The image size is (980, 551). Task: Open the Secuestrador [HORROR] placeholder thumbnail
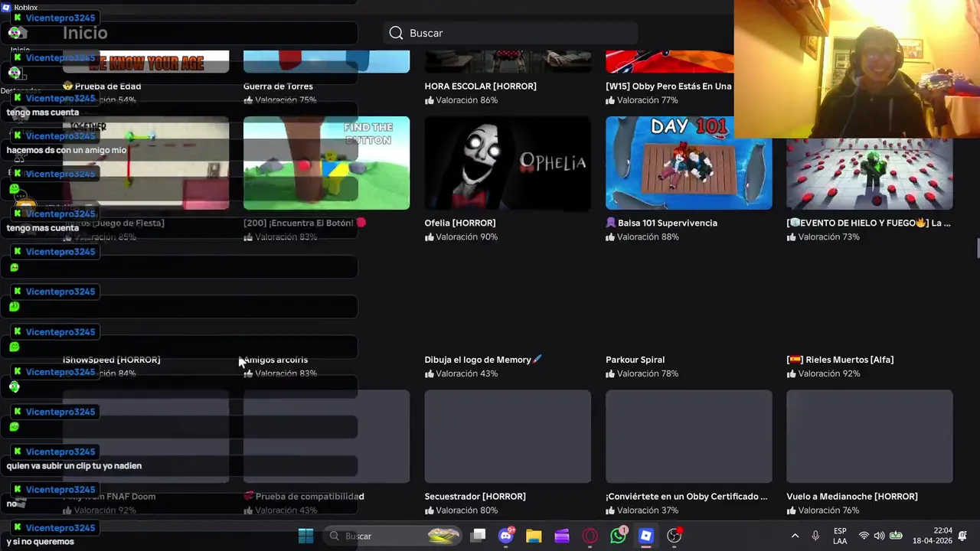pyautogui.click(x=508, y=436)
